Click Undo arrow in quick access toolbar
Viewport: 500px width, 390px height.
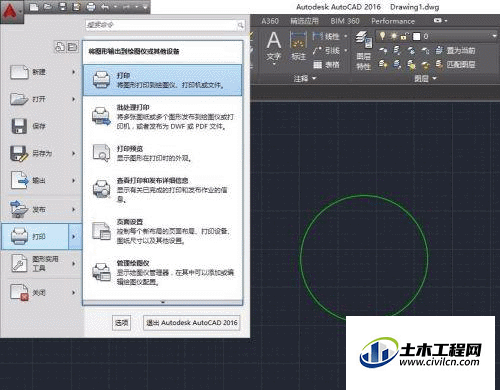pos(105,7)
